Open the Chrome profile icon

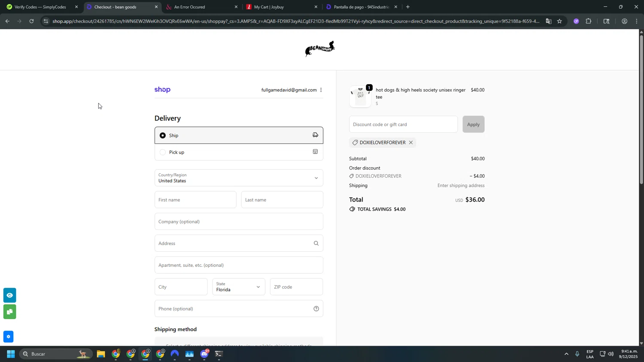(x=624, y=21)
